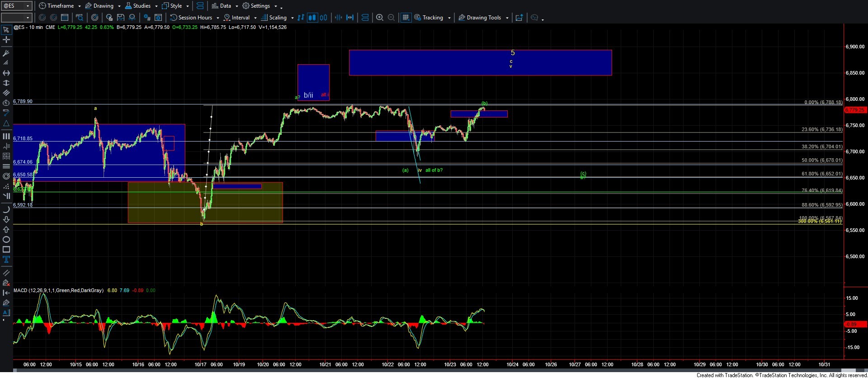
Task: Select the Text drawing tool in left sidebar
Action: [x=6, y=260]
